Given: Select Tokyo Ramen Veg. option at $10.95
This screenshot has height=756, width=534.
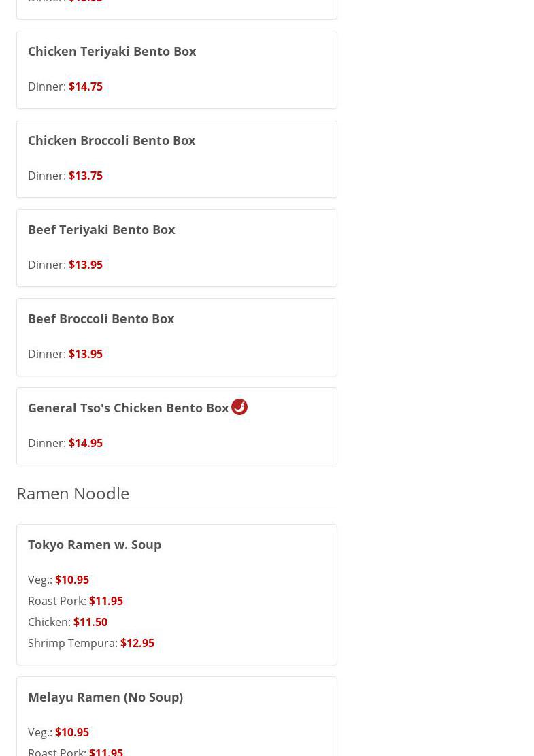Looking at the screenshot, I should point(71,580).
